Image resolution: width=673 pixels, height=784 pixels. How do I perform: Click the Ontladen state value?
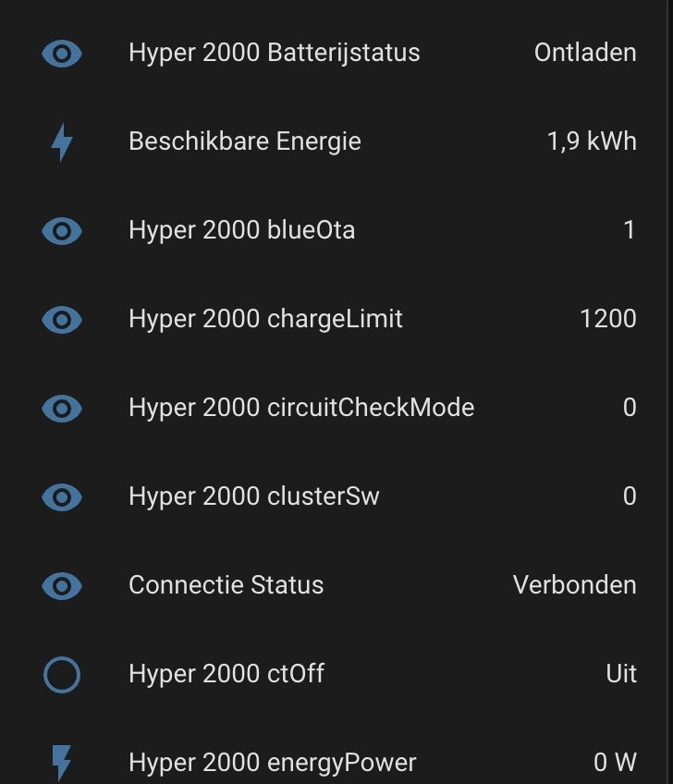coord(585,53)
